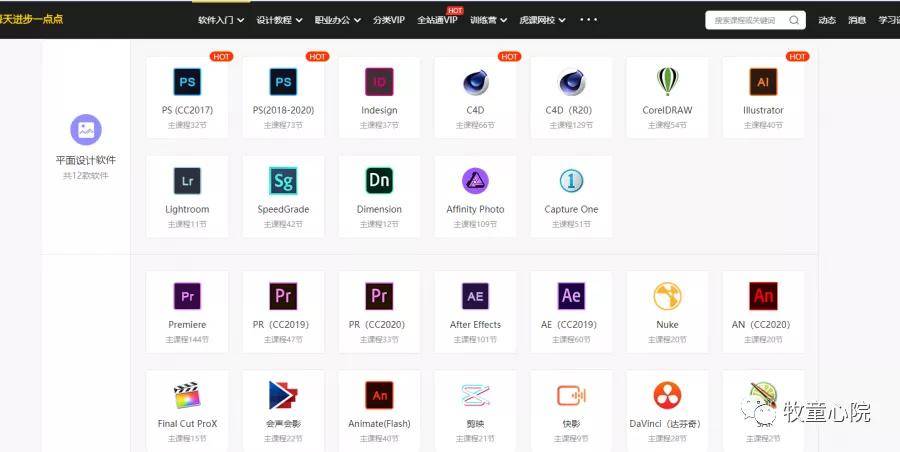
Task: Click the 动态 link in header
Action: pyautogui.click(x=827, y=20)
